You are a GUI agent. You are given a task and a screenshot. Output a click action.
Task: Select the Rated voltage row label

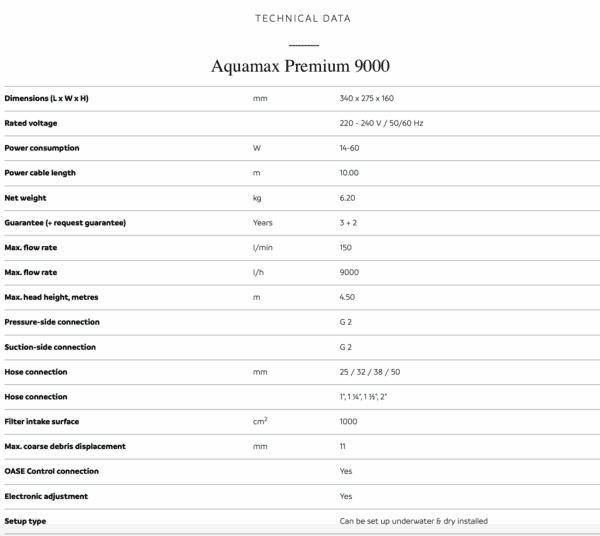pyautogui.click(x=31, y=123)
